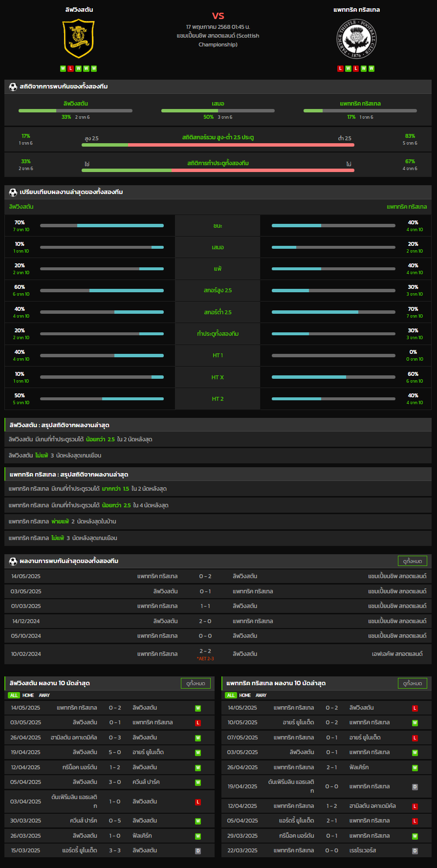Click W badge in Livingston table's 12/04/2025 row
The image size is (437, 868).
[x=198, y=768]
